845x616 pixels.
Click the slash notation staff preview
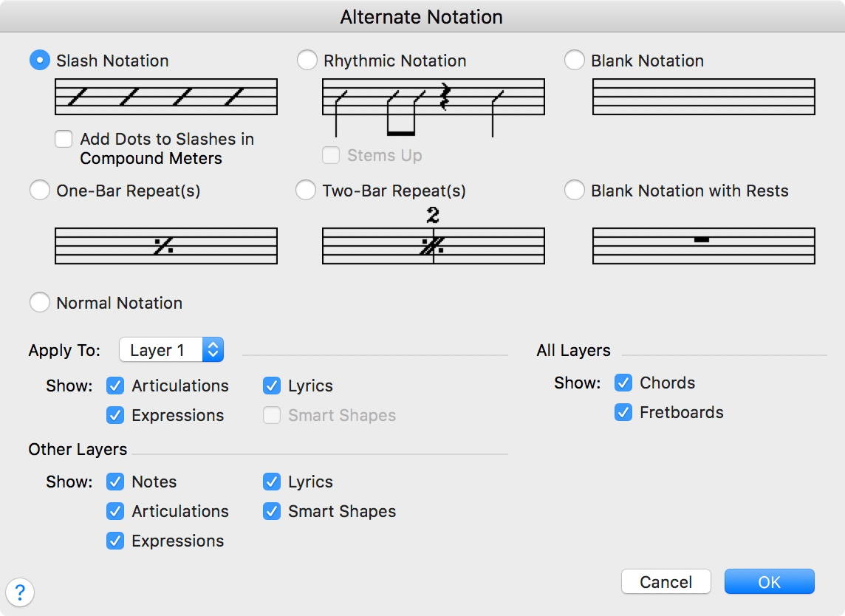coord(166,97)
